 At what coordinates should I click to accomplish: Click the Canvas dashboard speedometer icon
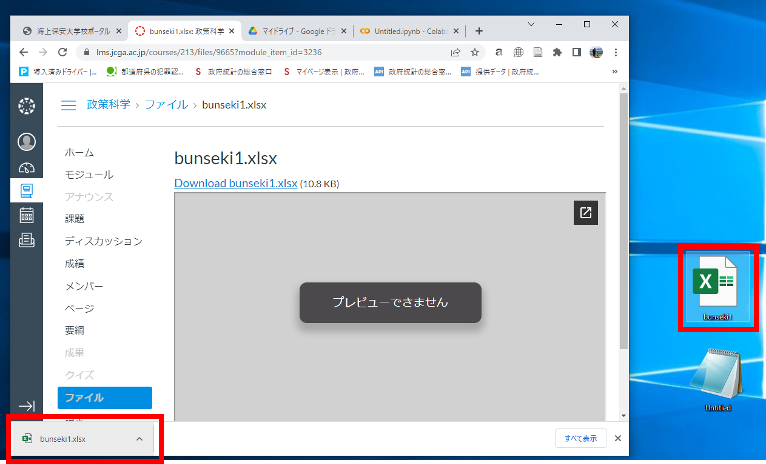click(x=27, y=166)
